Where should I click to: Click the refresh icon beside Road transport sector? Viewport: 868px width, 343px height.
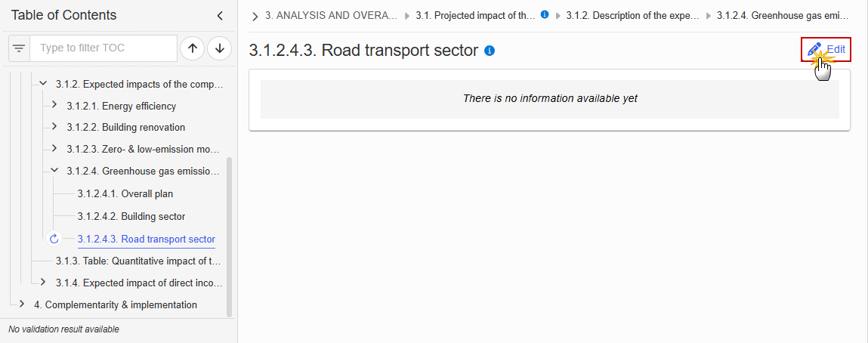(54, 239)
